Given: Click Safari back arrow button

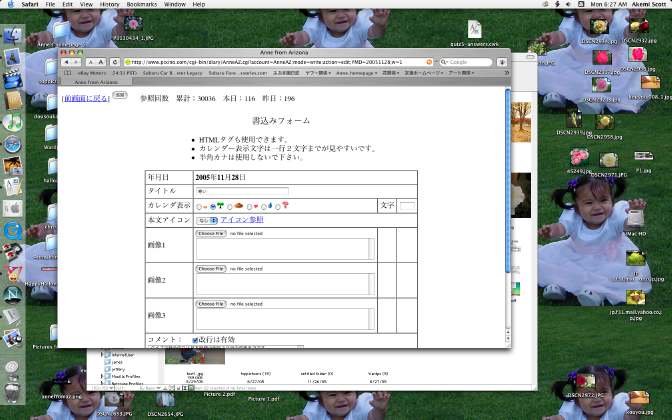Looking at the screenshot, I should point(66,62).
